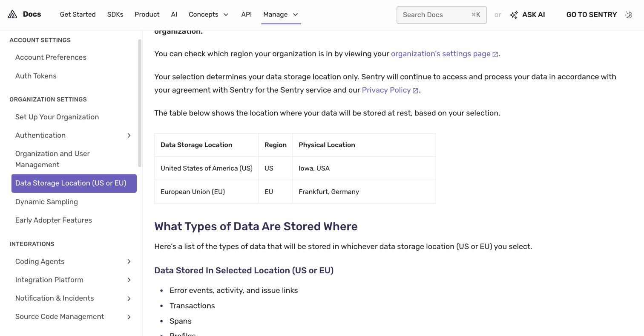Open the Product nav item

tap(147, 14)
